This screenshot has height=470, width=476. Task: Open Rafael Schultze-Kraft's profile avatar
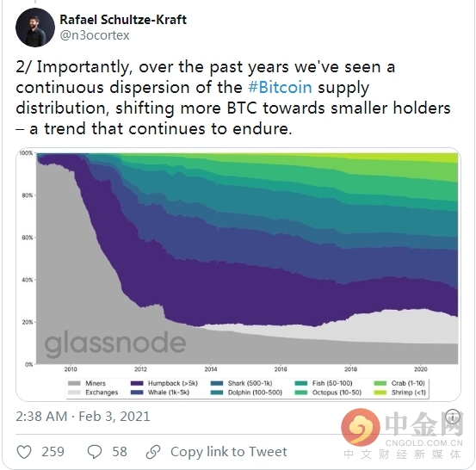click(35, 28)
